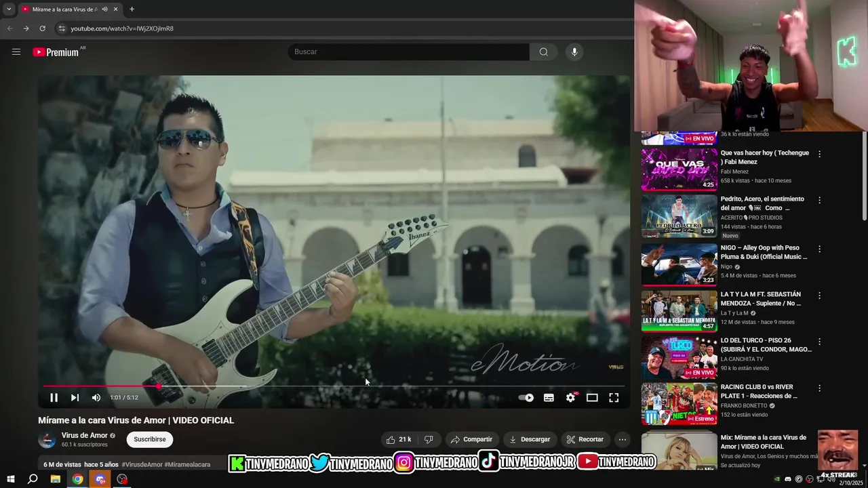Viewport: 868px width, 488px height.
Task: Skip to the next video
Action: pos(75,398)
